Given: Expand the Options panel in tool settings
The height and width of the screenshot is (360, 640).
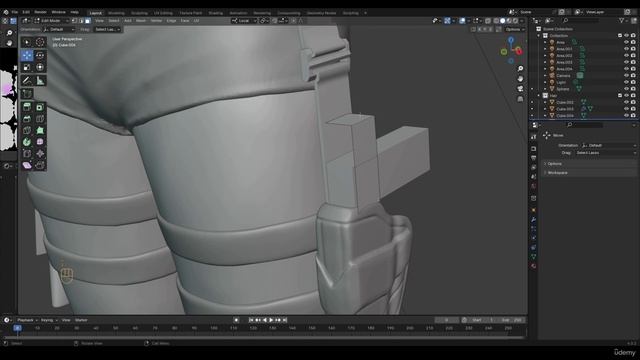Looking at the screenshot, I should pos(590,164).
